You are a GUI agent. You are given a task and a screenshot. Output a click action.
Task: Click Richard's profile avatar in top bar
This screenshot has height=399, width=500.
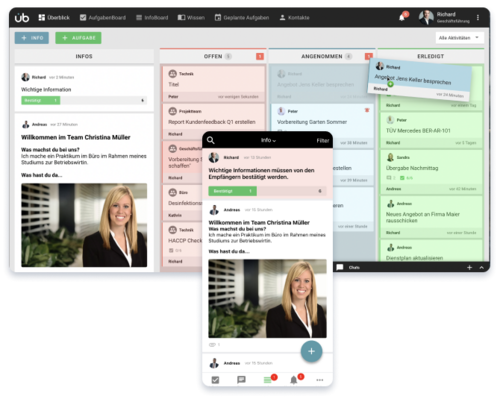click(x=426, y=17)
